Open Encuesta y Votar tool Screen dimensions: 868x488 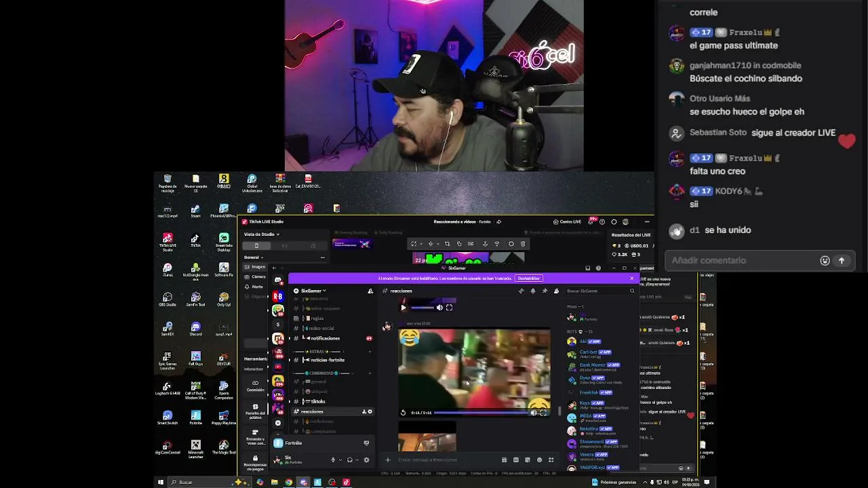tap(255, 436)
